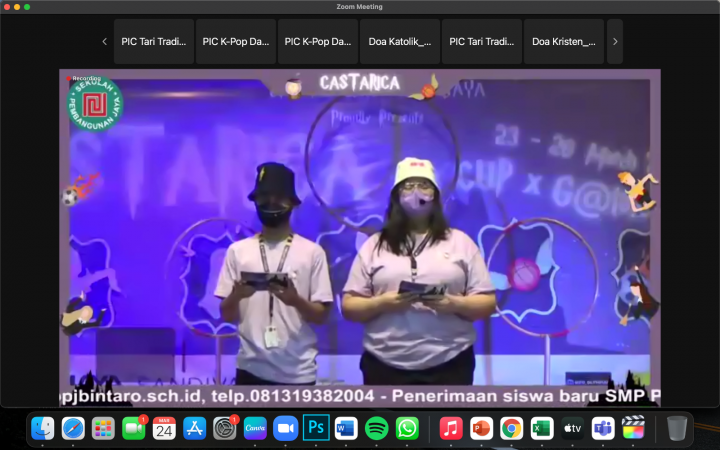Open the Calendar app in the dock

[164, 428]
